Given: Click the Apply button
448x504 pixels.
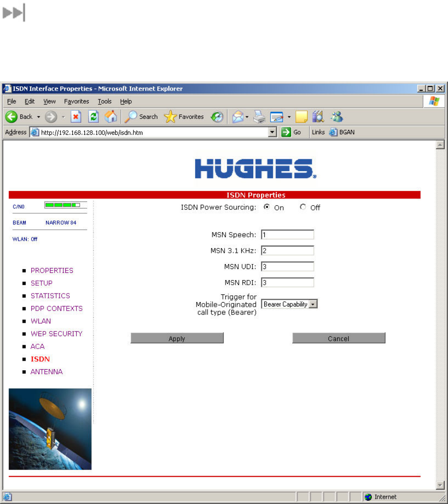Looking at the screenshot, I should click(177, 338).
